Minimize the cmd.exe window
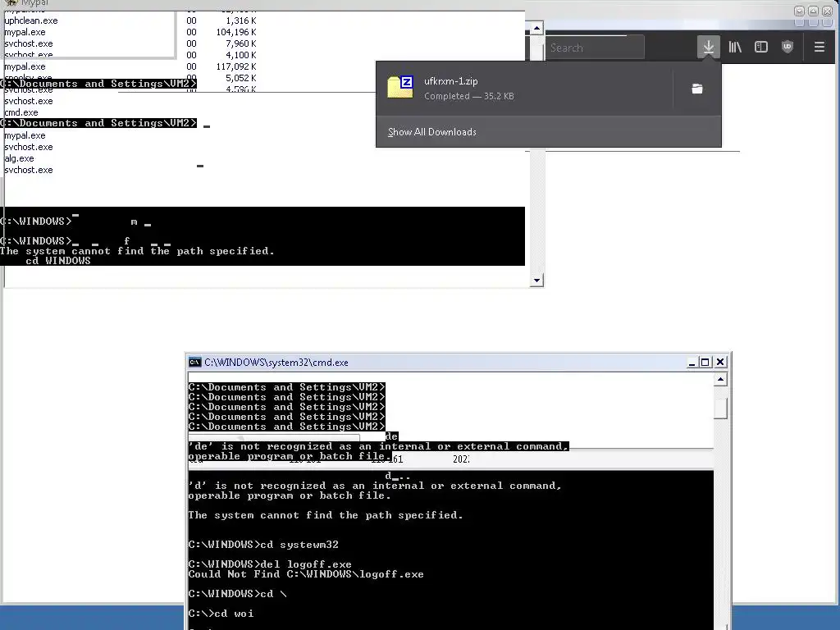The image size is (840, 630). (692, 363)
